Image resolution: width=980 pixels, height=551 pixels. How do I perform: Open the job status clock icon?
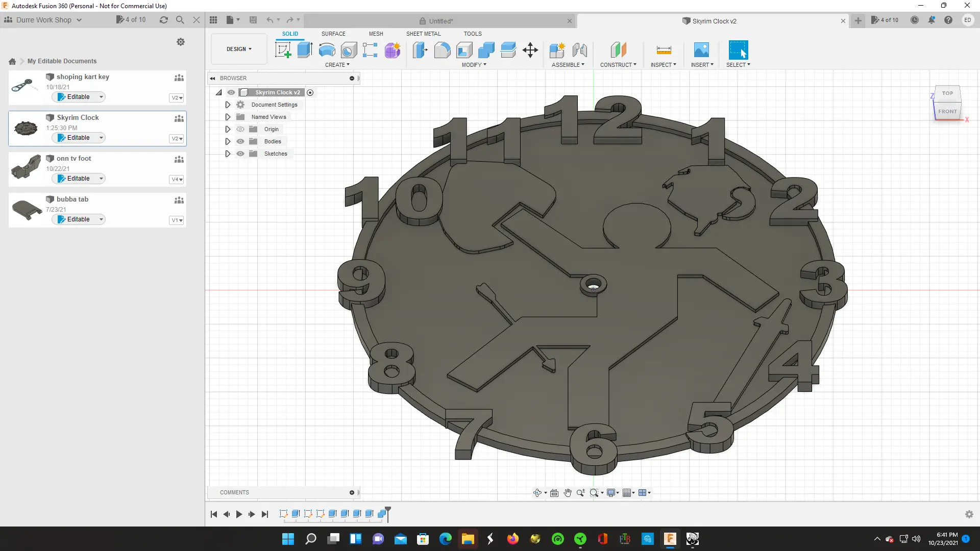point(915,20)
